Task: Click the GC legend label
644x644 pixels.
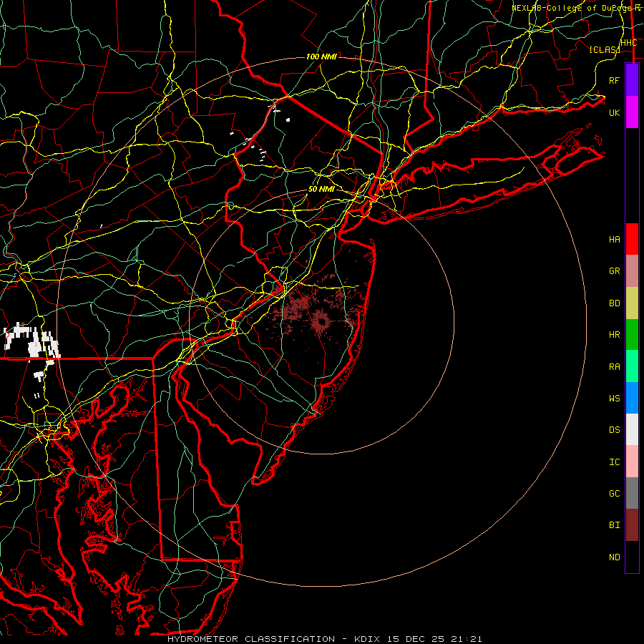Action: click(615, 494)
